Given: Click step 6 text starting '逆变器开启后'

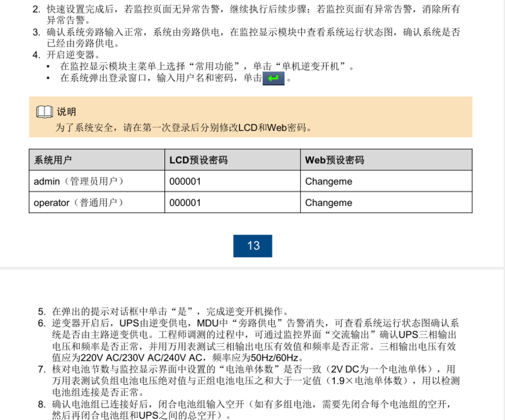Looking at the screenshot, I should pyautogui.click(x=255, y=340).
